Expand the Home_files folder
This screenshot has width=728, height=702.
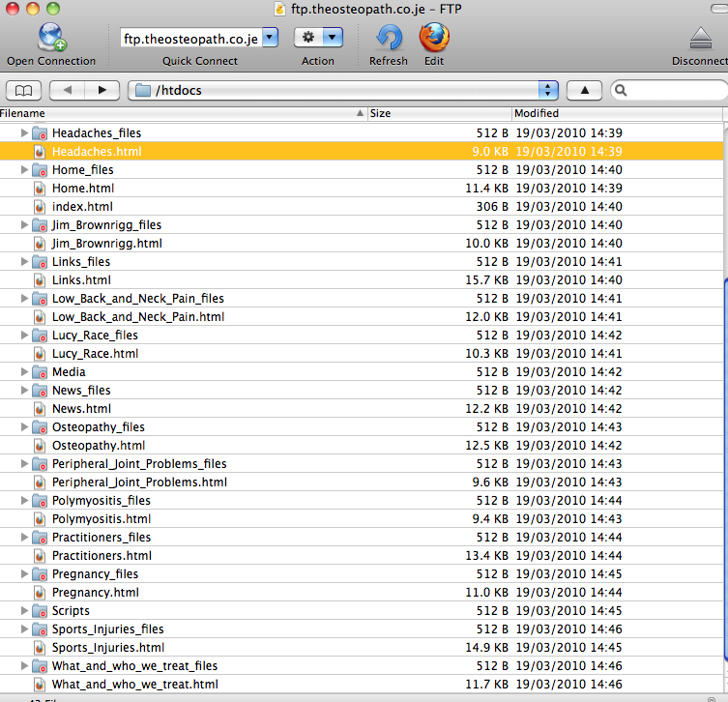[24, 169]
